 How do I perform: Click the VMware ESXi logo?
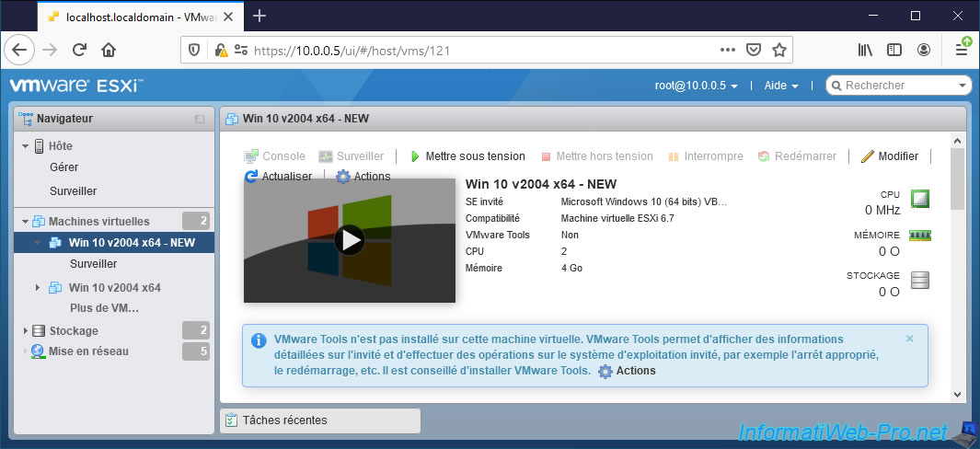point(76,85)
